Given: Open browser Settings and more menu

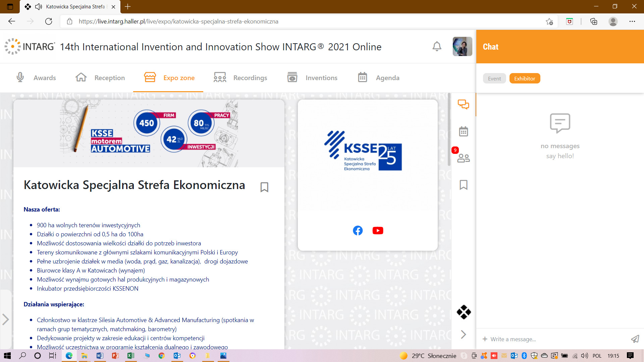Looking at the screenshot, I should pyautogui.click(x=632, y=21).
